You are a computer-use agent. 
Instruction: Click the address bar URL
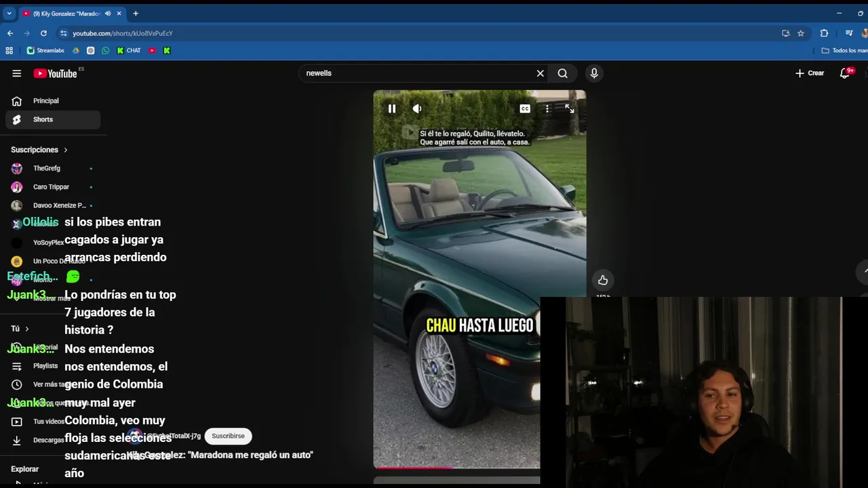coord(123,33)
